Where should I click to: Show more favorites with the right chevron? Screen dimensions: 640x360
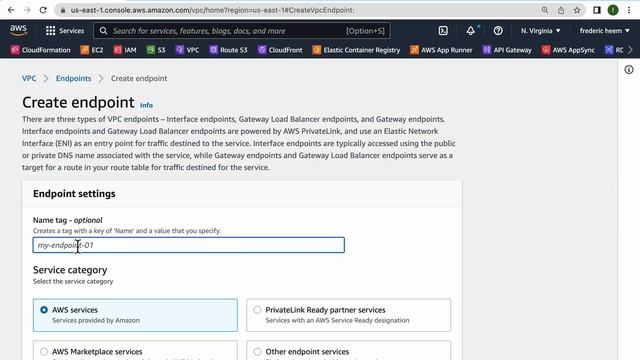pyautogui.click(x=631, y=50)
